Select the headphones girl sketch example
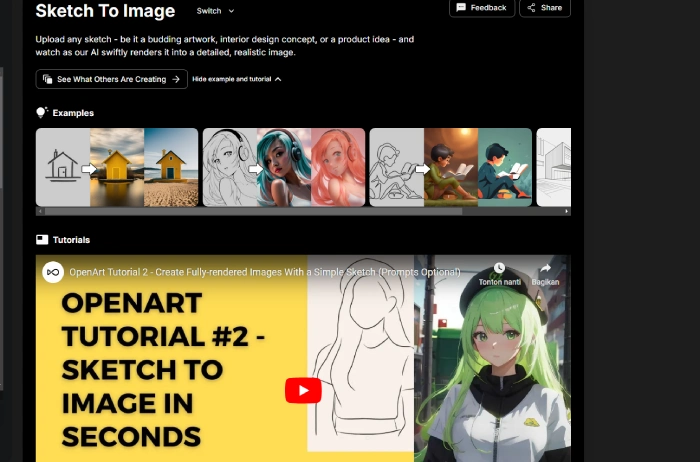 point(284,167)
